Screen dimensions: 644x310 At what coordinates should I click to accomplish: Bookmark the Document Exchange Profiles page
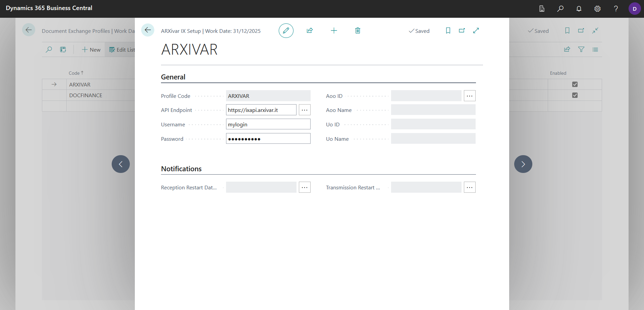click(567, 30)
